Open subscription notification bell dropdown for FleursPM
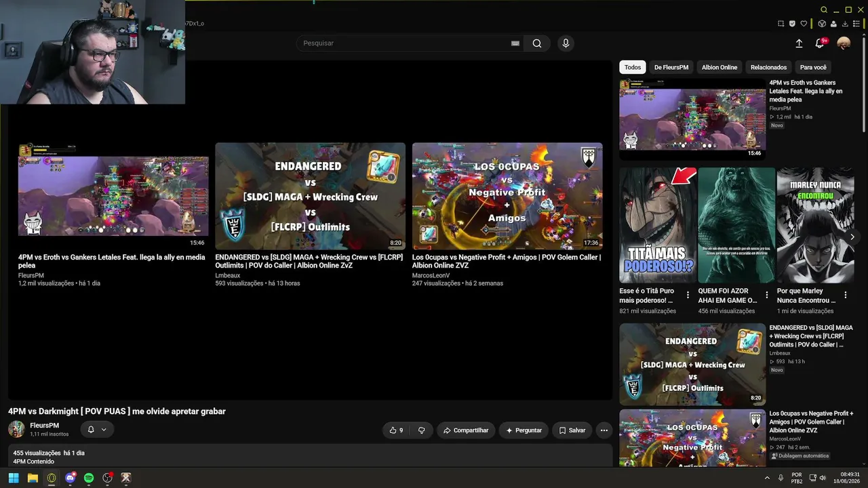Viewport: 868px width, 488px height. pos(97,429)
